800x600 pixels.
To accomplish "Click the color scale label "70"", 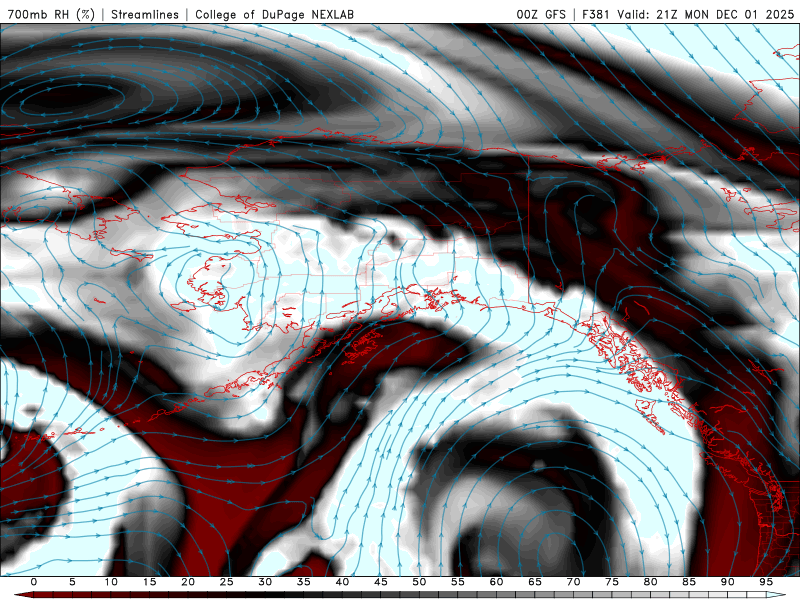I will pos(573,582).
